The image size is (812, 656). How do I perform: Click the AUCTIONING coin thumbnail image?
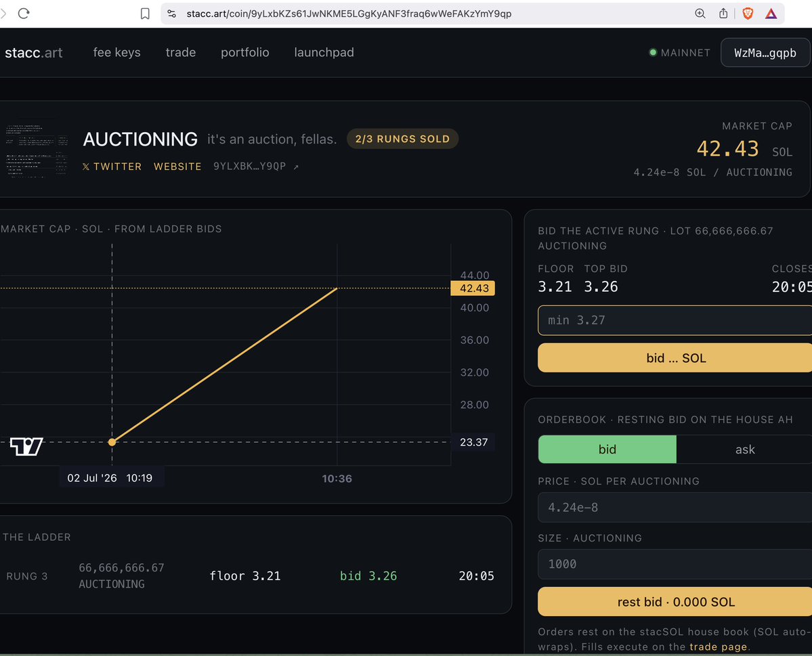[x=37, y=149]
